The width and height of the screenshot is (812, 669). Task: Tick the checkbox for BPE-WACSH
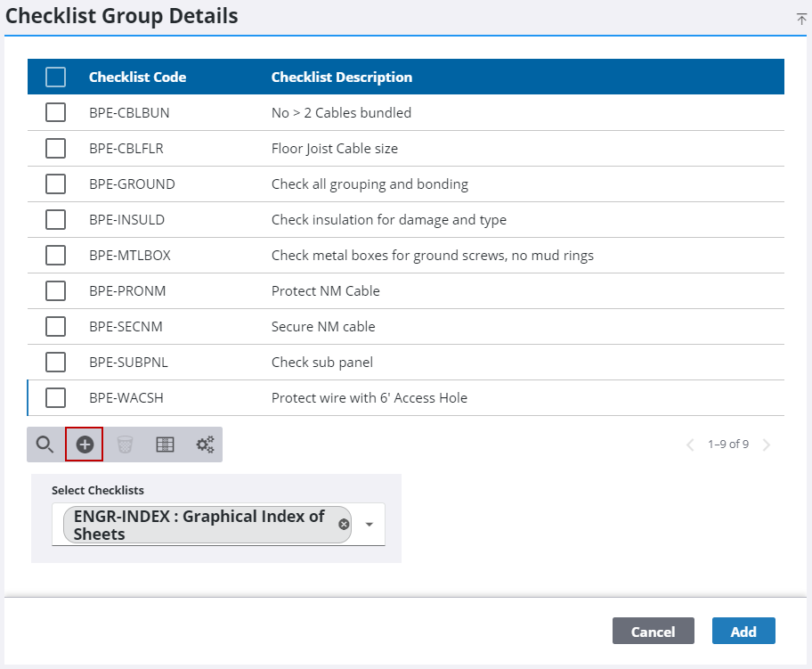[x=55, y=398]
